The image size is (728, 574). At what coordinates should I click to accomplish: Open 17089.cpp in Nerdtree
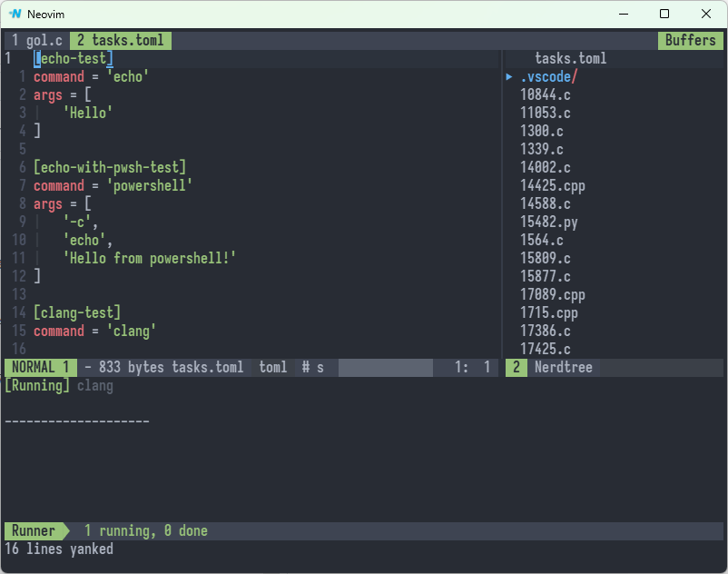coord(553,294)
